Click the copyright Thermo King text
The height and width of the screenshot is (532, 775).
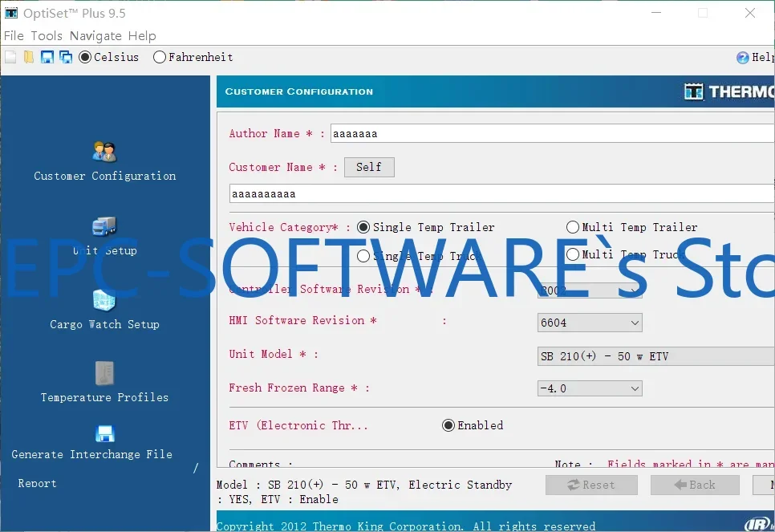click(x=406, y=526)
